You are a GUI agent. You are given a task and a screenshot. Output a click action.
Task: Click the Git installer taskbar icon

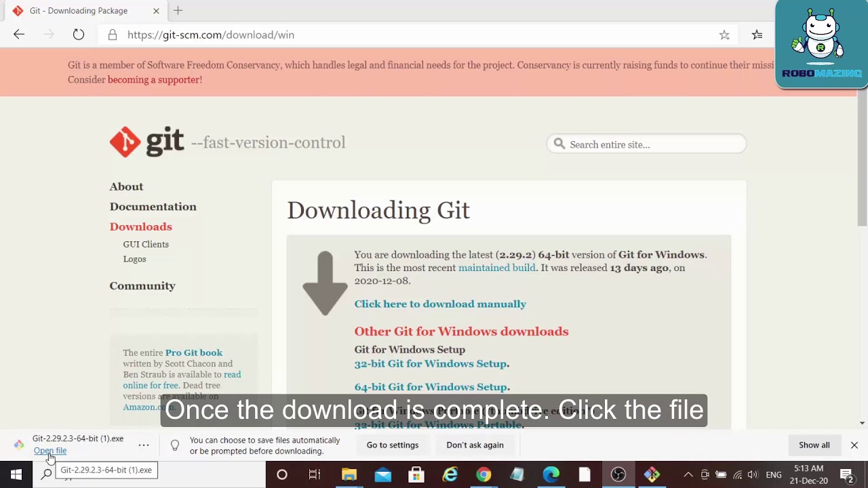click(x=652, y=474)
